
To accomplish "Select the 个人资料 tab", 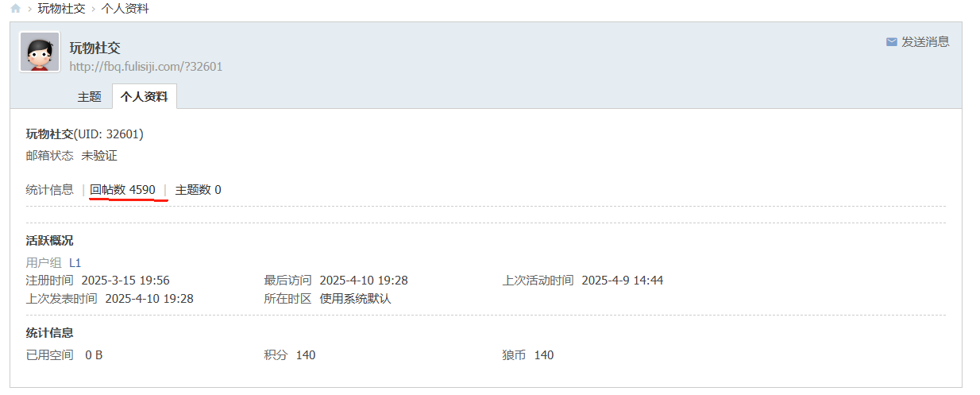I will click(x=144, y=97).
